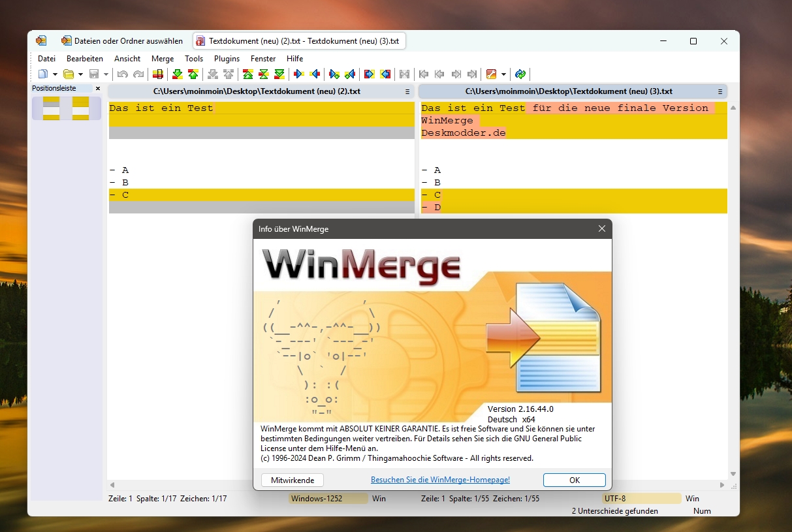Open the Options toolbar icon
Viewport: 792px width, 532px height.
point(490,74)
